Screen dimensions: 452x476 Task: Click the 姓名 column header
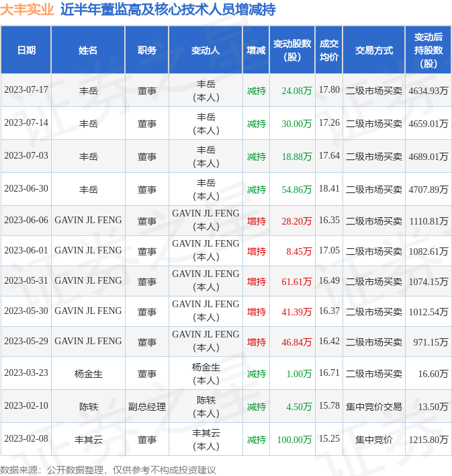(x=88, y=50)
